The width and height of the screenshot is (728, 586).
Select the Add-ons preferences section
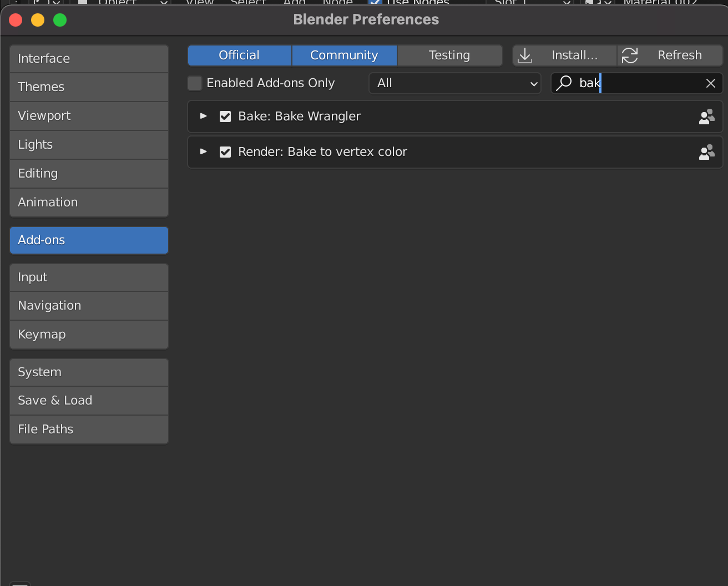(89, 240)
